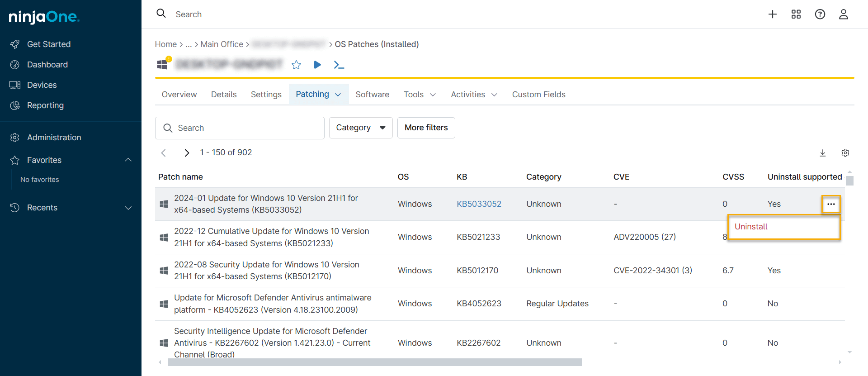This screenshot has width=868, height=376.
Task: Open the remote terminal command-line icon
Action: click(339, 65)
